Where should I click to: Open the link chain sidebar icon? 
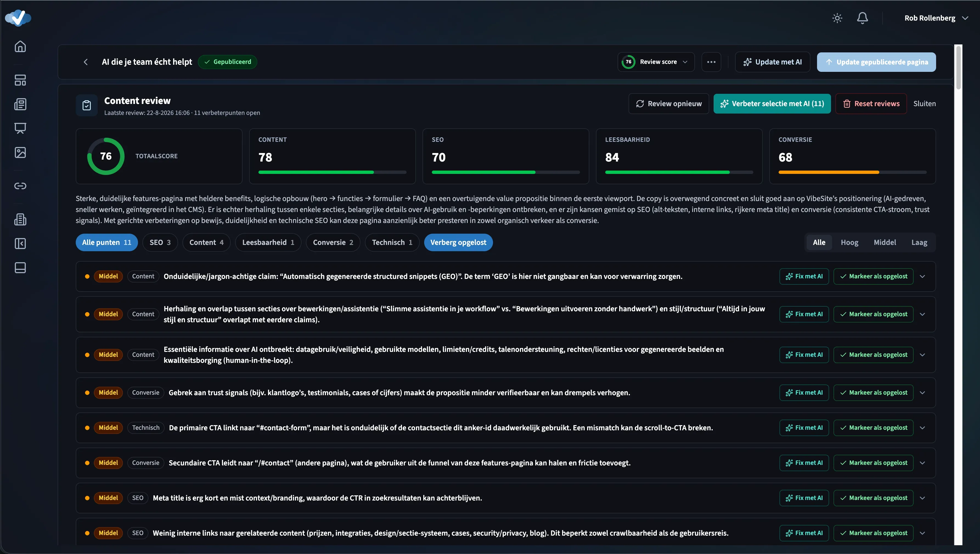[x=20, y=186]
